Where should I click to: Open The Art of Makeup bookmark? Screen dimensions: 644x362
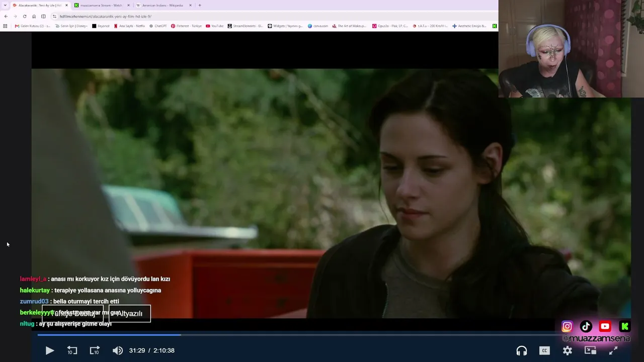(x=349, y=26)
